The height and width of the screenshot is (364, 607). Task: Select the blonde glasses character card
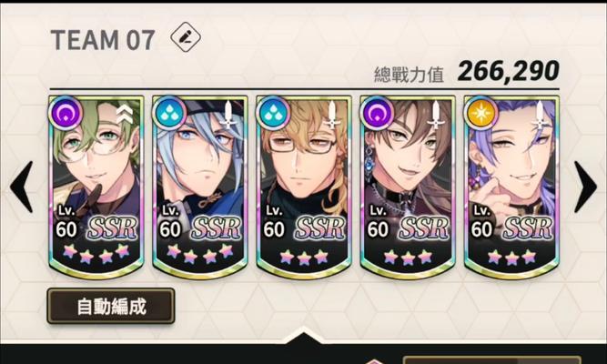(x=304, y=187)
